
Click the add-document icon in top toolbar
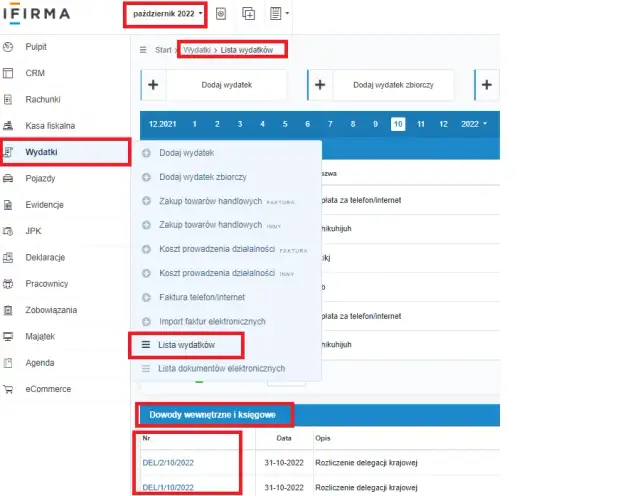pyautogui.click(x=249, y=14)
